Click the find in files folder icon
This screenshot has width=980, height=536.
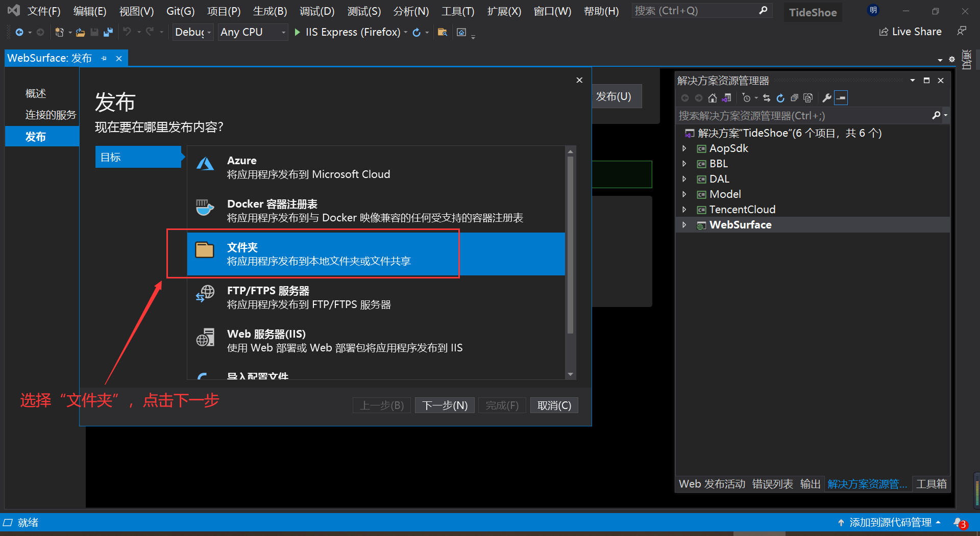pos(443,32)
